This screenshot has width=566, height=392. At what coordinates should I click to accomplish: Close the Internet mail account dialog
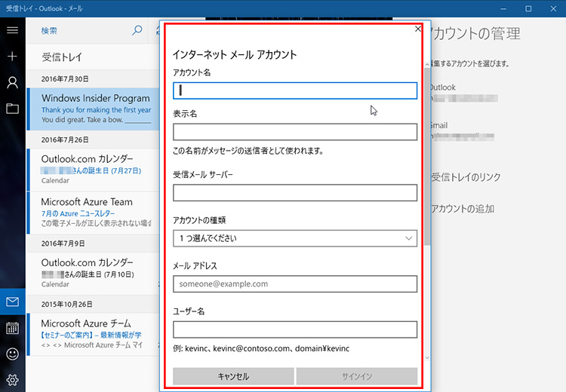(418, 29)
